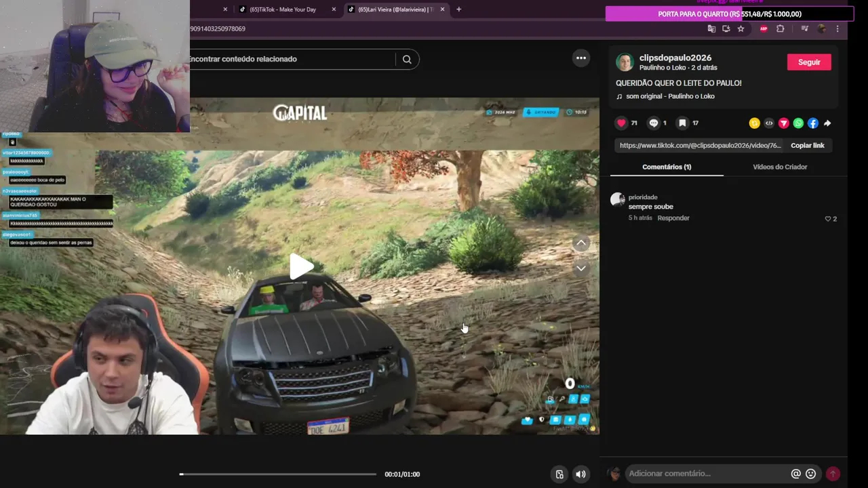Open Chrome profile avatar

822,28
